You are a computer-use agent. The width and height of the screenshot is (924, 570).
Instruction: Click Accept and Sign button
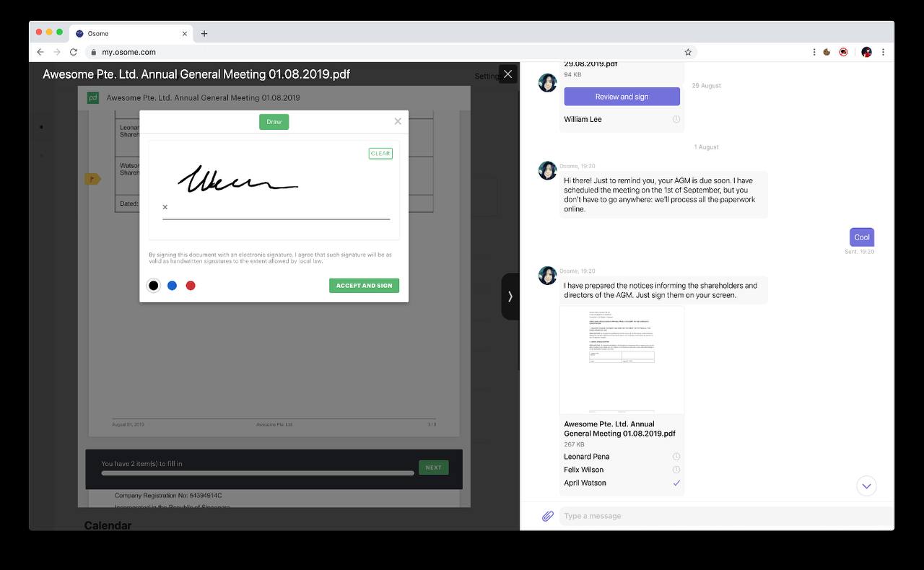364,286
